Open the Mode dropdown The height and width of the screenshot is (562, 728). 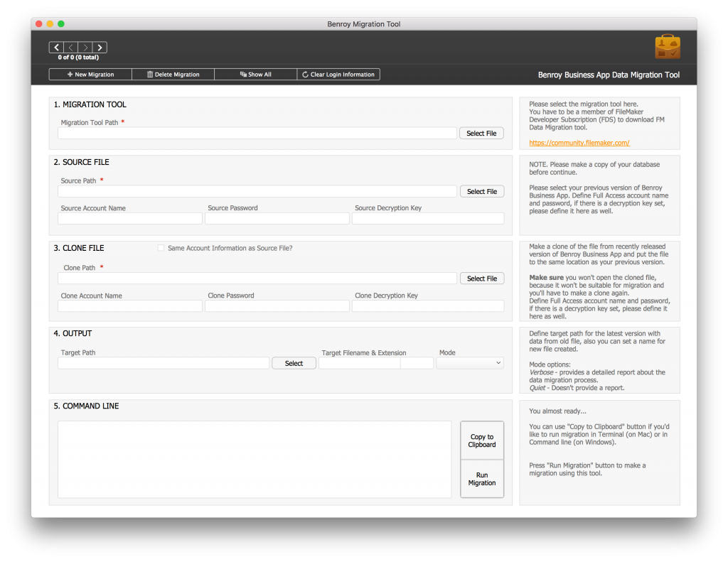470,363
